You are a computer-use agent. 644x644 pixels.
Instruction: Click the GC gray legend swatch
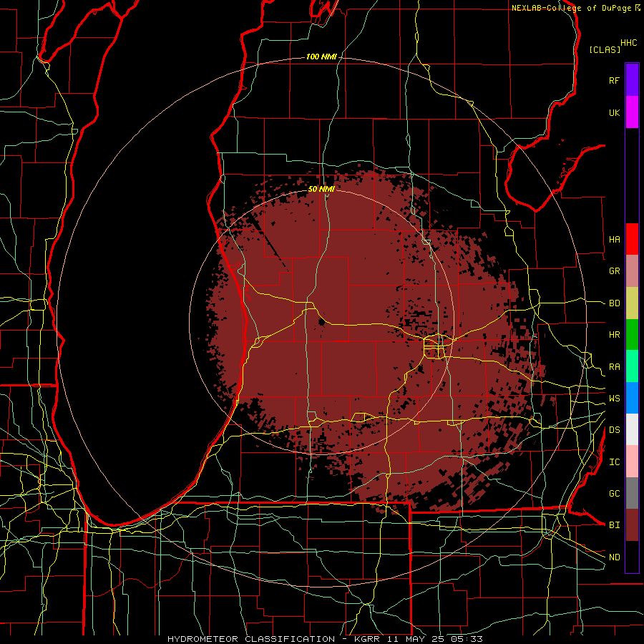click(x=632, y=493)
